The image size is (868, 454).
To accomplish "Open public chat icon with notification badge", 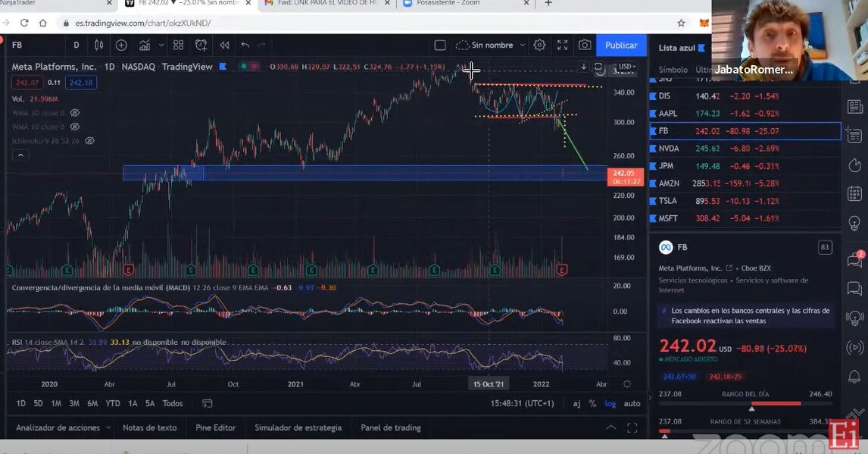I will click(x=854, y=260).
